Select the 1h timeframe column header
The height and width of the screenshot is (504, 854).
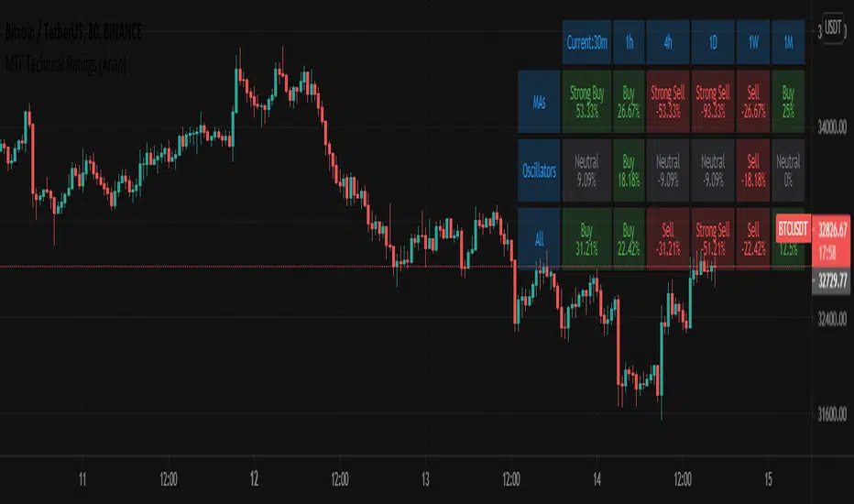(x=630, y=43)
